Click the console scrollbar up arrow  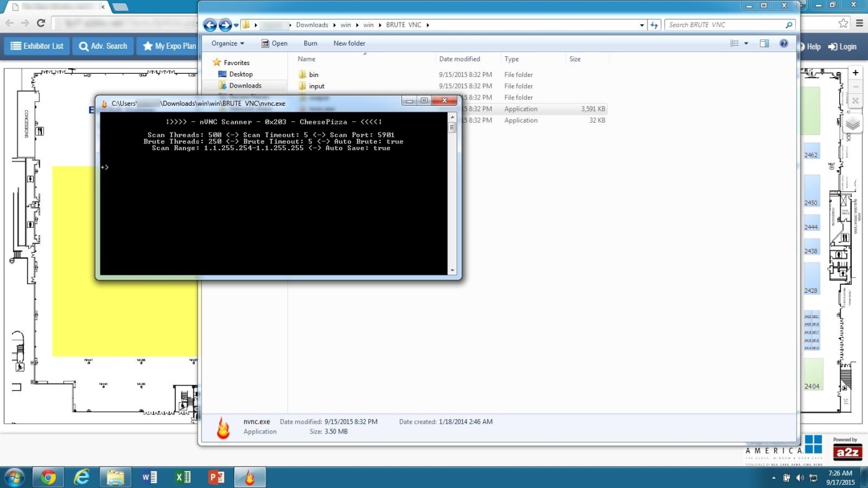click(x=452, y=117)
